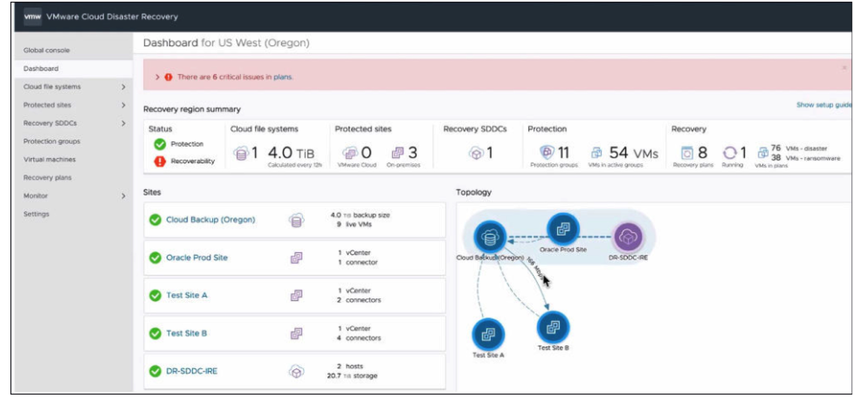Click the DR-SDDC-IRE row SDDC icon
868x405 pixels.
[x=296, y=372]
